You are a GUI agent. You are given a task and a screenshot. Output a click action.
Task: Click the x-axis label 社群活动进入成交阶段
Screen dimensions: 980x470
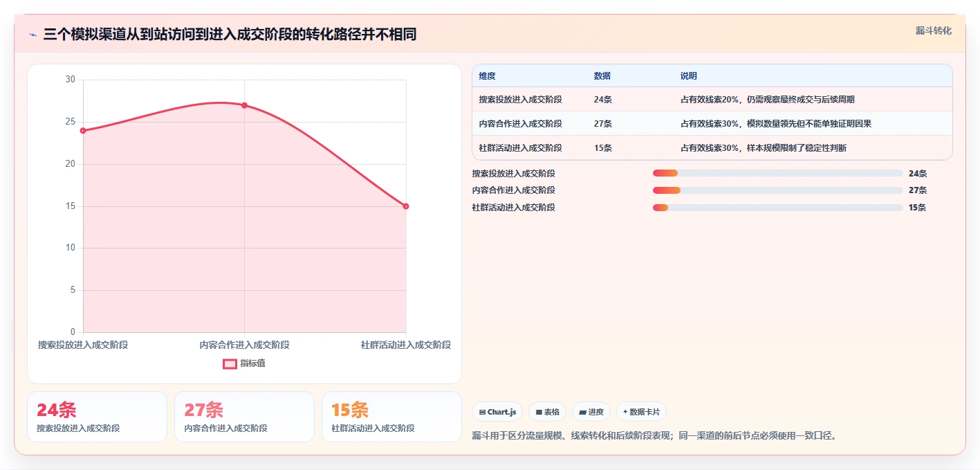(406, 345)
